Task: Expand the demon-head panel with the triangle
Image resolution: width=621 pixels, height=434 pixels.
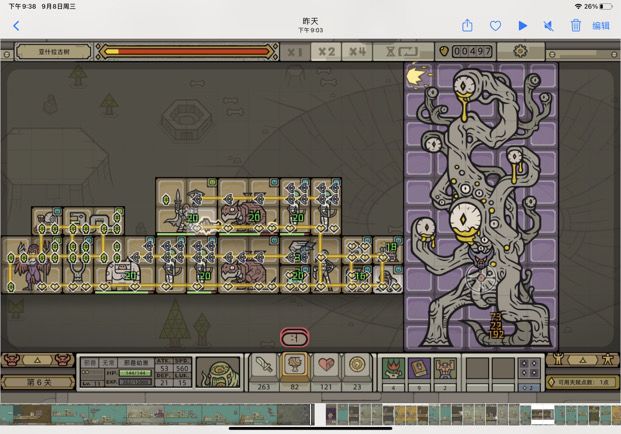Action: pyautogui.click(x=37, y=360)
